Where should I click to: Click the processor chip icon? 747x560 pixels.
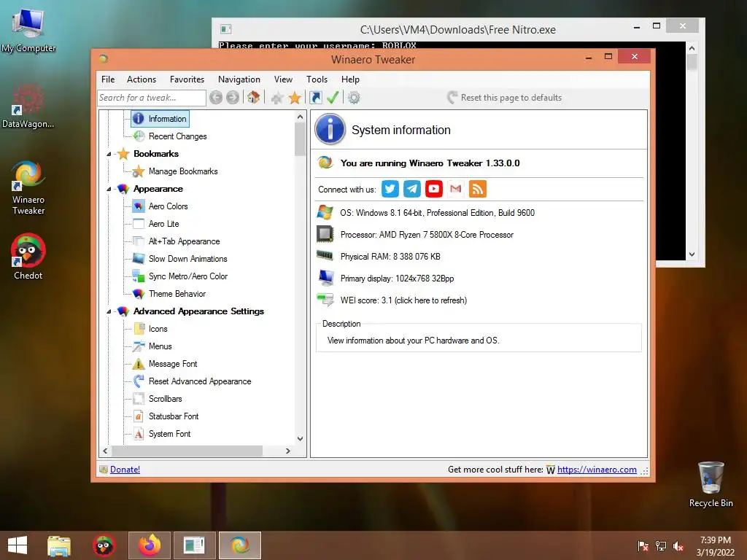coord(325,234)
